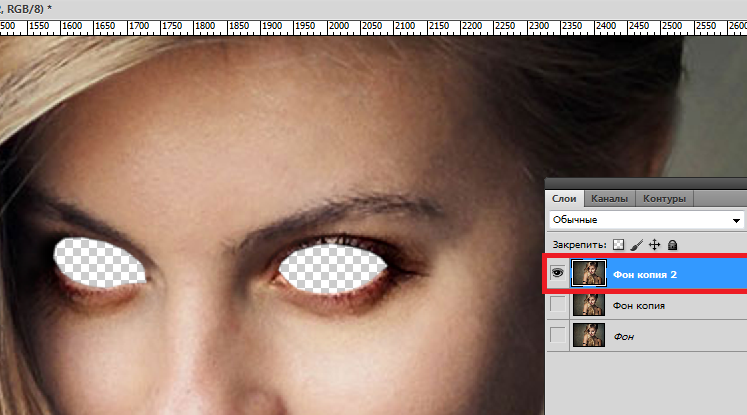The image size is (747, 415).
Task: Switch to the Каналы tab
Action: click(x=609, y=199)
